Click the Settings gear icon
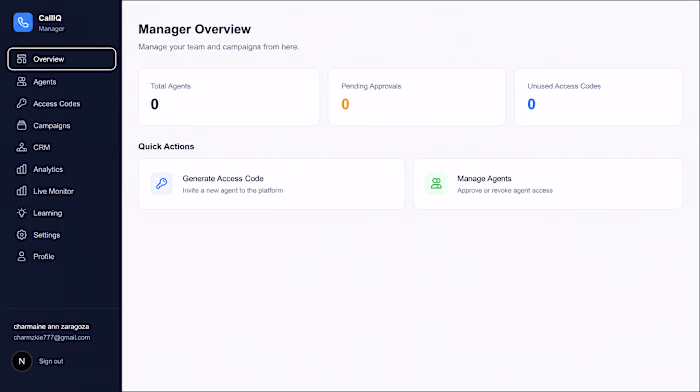Image resolution: width=700 pixels, height=392 pixels. click(21, 234)
